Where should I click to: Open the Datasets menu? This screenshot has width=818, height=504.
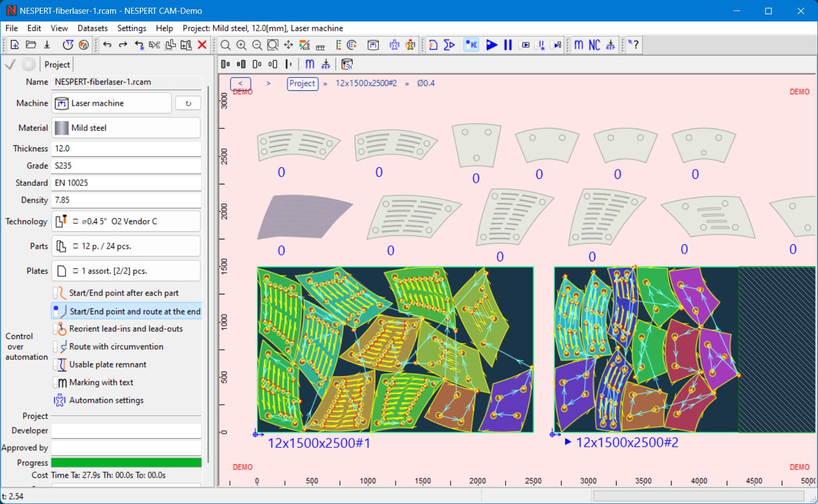tap(92, 28)
